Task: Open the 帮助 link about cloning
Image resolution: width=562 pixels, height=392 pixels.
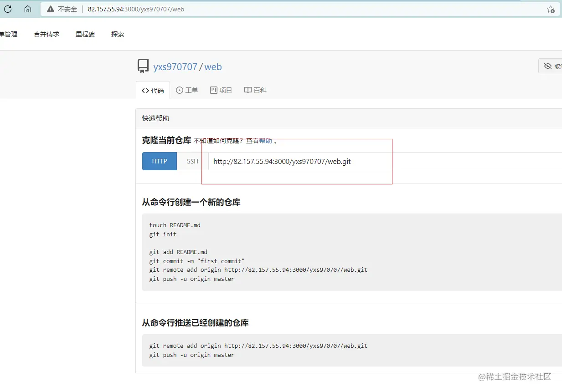Action: pos(265,141)
